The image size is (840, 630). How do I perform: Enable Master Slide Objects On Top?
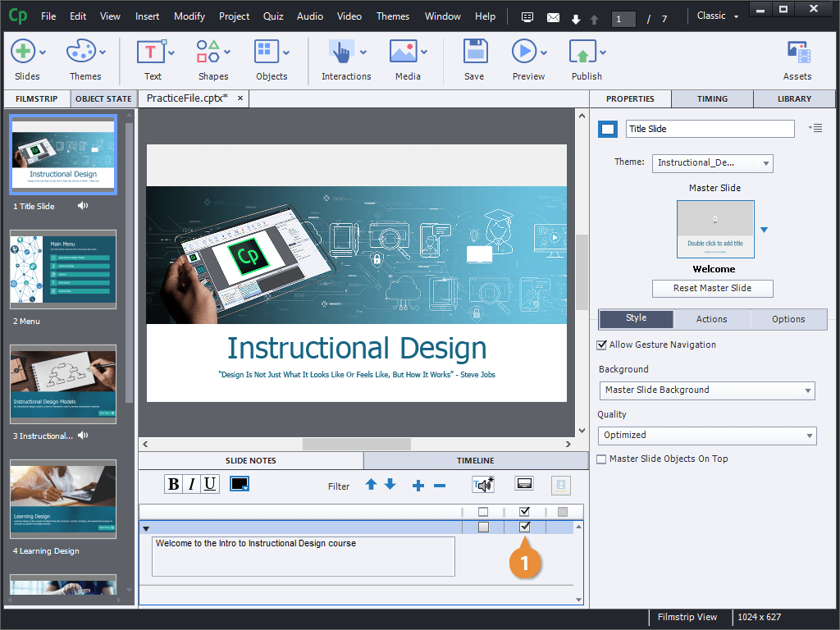602,459
